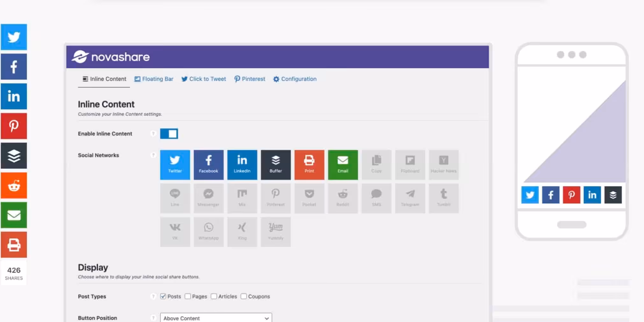Enable the WhatsApp network tile
644x322 pixels.
pyautogui.click(x=208, y=232)
